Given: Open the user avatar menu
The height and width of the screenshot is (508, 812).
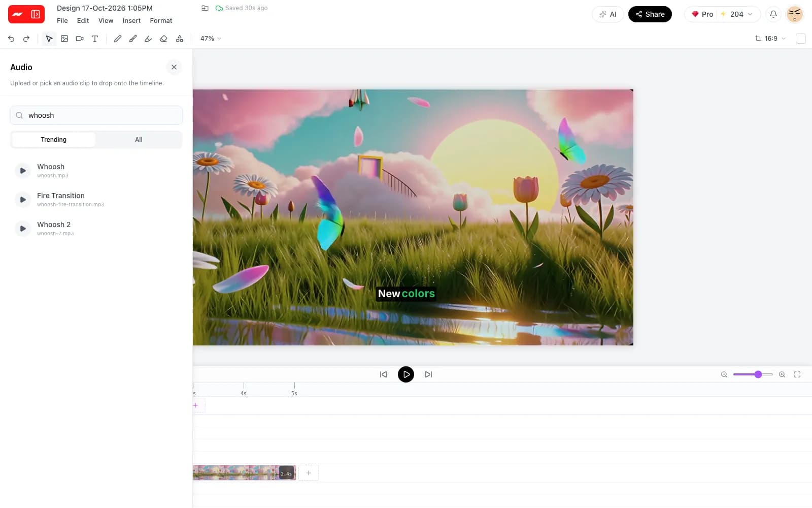Looking at the screenshot, I should coord(795,14).
